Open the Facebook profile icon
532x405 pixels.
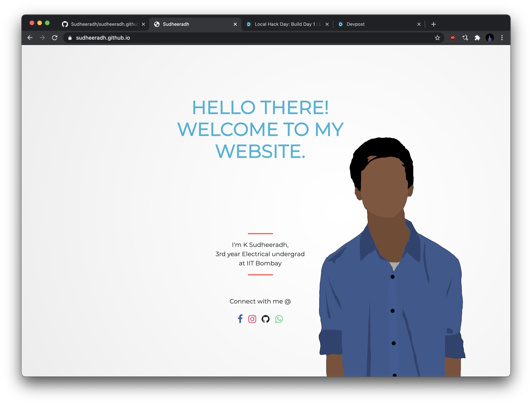(240, 319)
